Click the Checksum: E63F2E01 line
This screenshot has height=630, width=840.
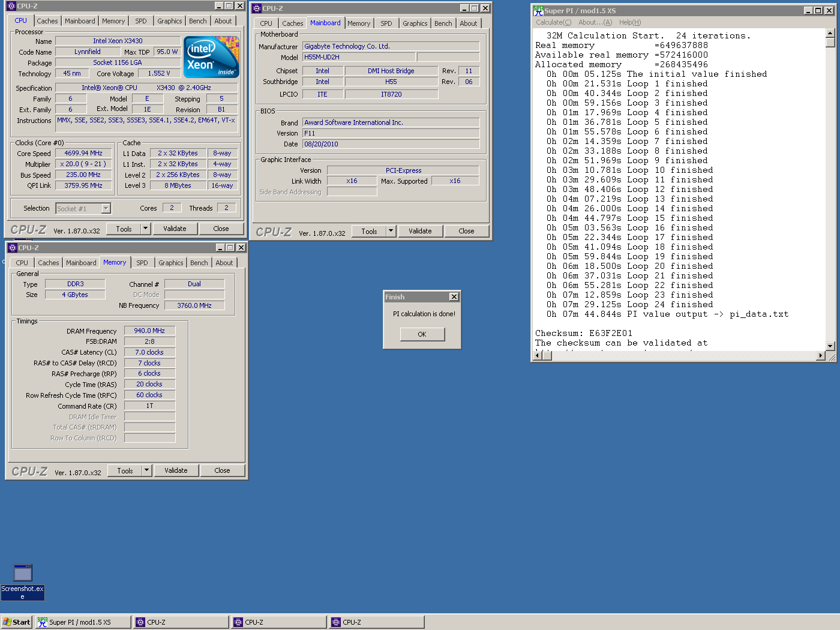coord(584,333)
